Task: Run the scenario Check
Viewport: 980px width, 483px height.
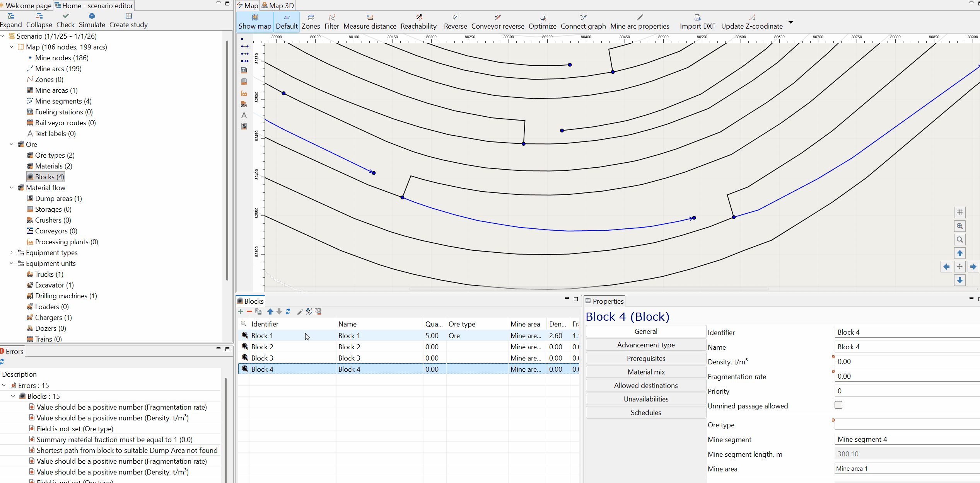Action: 65,20
